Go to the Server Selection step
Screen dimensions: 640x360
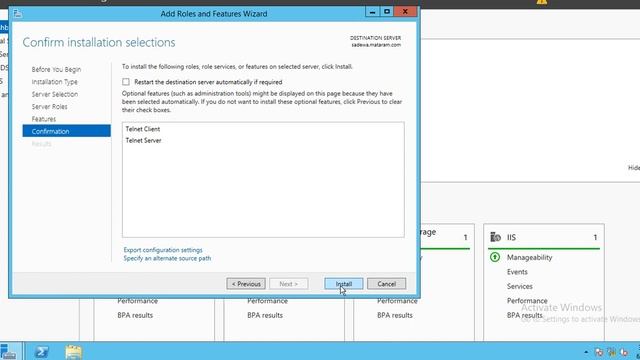pyautogui.click(x=55, y=94)
